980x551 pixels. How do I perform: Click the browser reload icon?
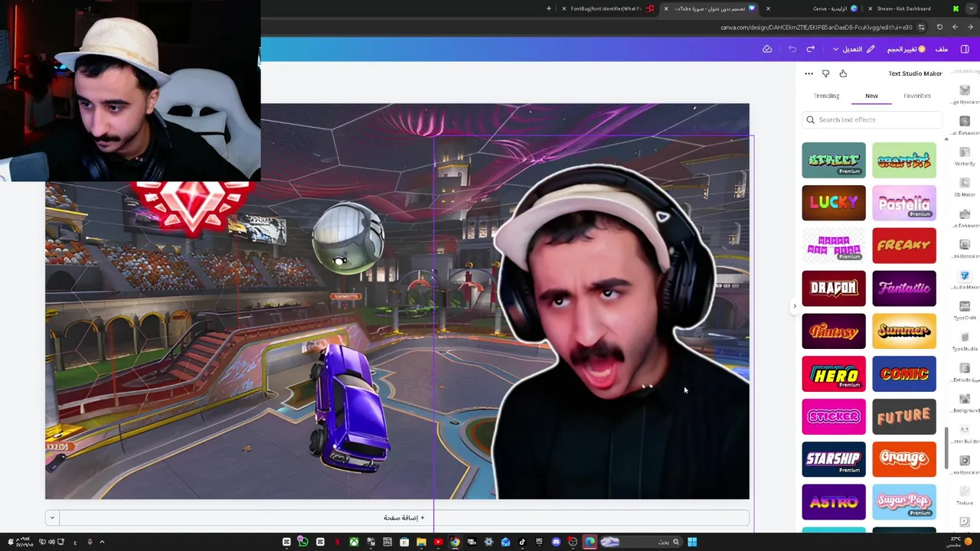(x=939, y=28)
